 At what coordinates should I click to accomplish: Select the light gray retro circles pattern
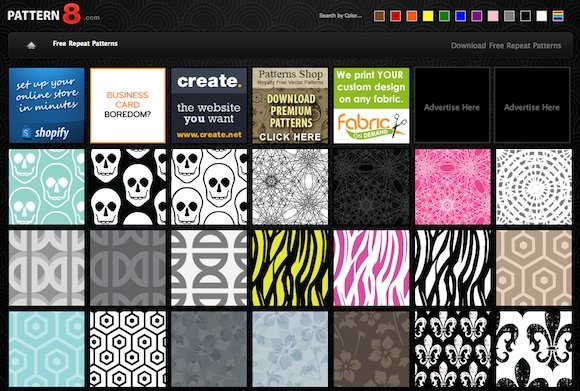47,268
